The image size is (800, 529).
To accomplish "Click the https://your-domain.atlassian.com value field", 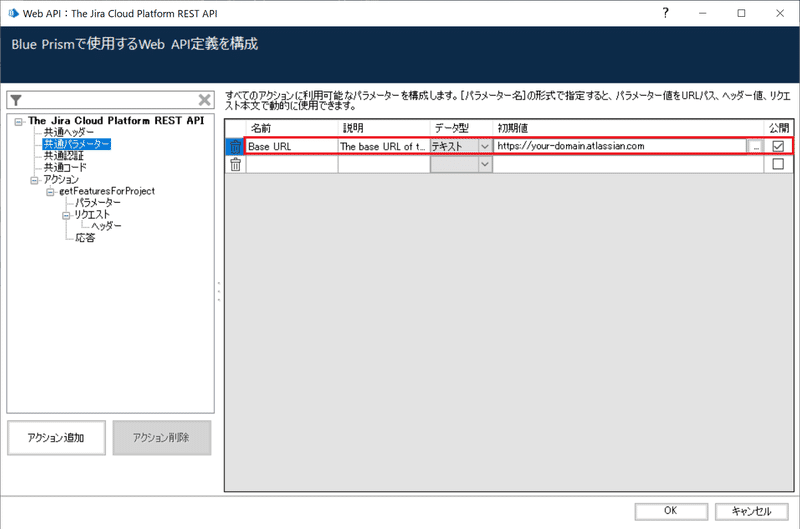I will (x=620, y=146).
